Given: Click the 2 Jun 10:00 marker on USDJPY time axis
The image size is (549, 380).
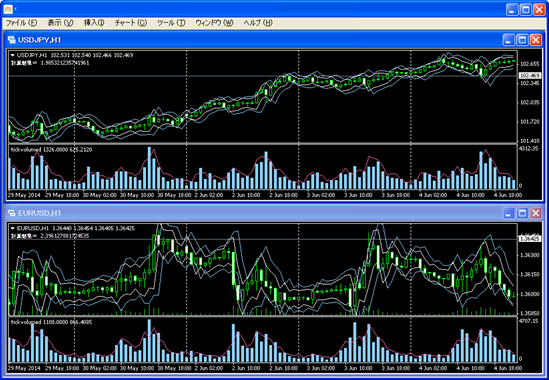Looking at the screenshot, I should (246, 195).
